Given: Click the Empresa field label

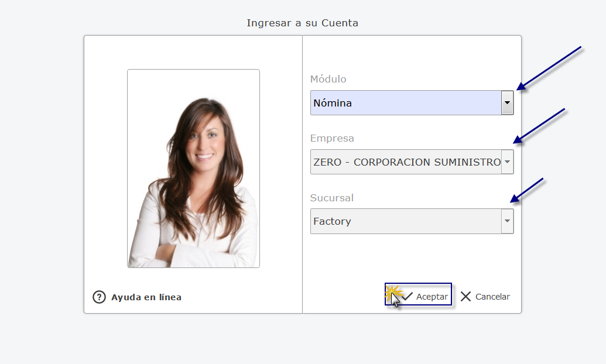Looking at the screenshot, I should click(x=332, y=139).
